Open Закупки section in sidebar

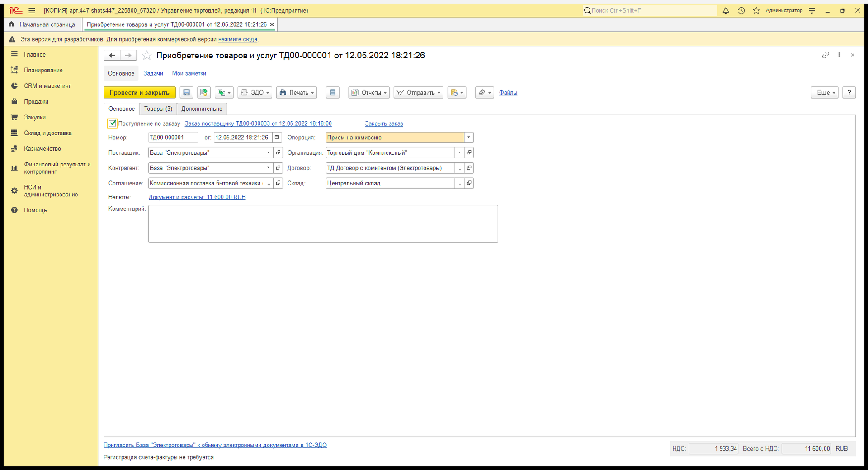[x=35, y=117]
